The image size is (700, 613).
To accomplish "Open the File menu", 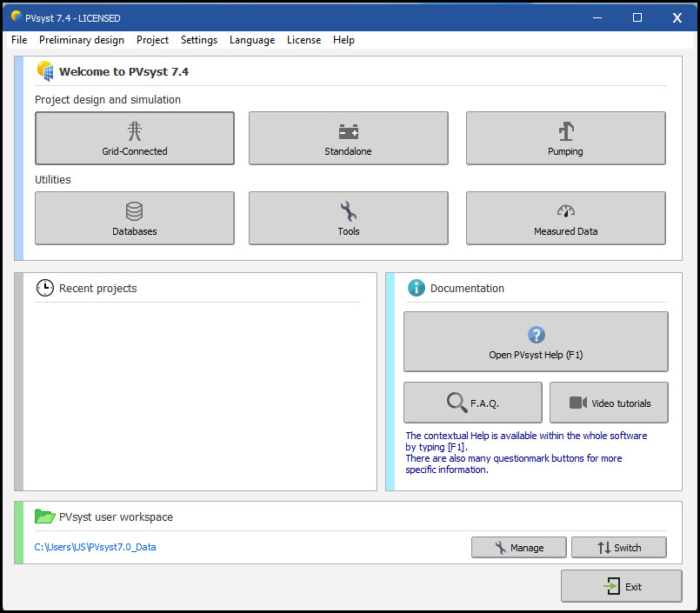I will [19, 40].
